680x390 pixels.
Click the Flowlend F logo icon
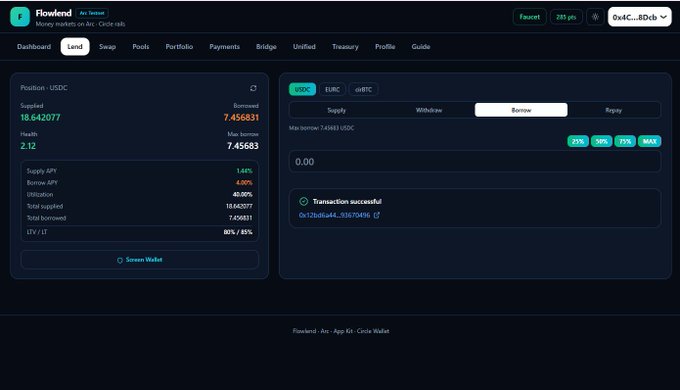[20, 17]
